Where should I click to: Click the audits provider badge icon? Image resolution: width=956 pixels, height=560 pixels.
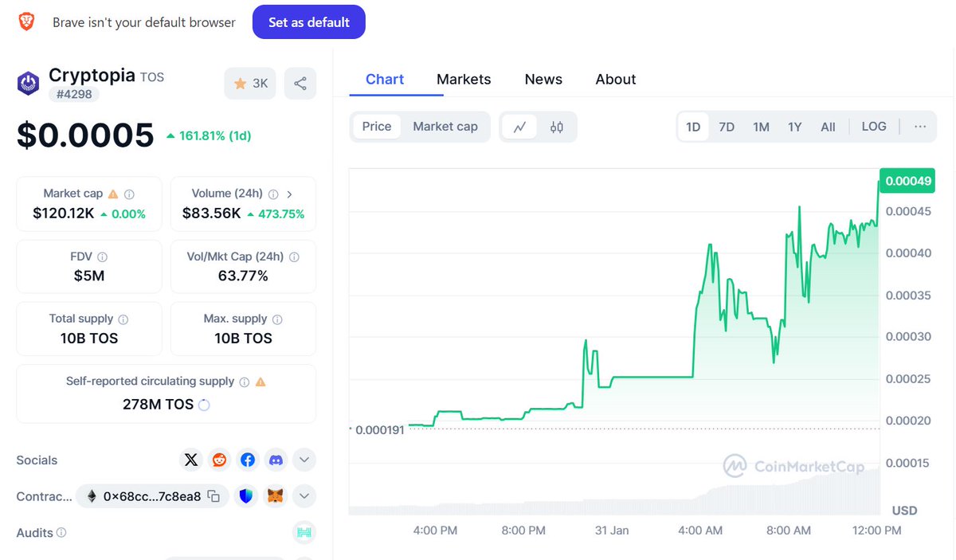(304, 532)
